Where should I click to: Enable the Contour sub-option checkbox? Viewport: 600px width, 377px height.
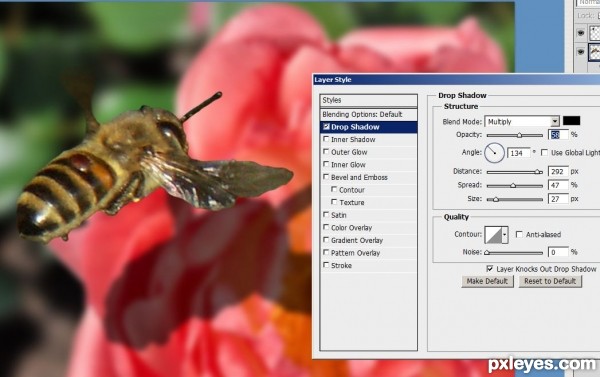[x=334, y=190]
